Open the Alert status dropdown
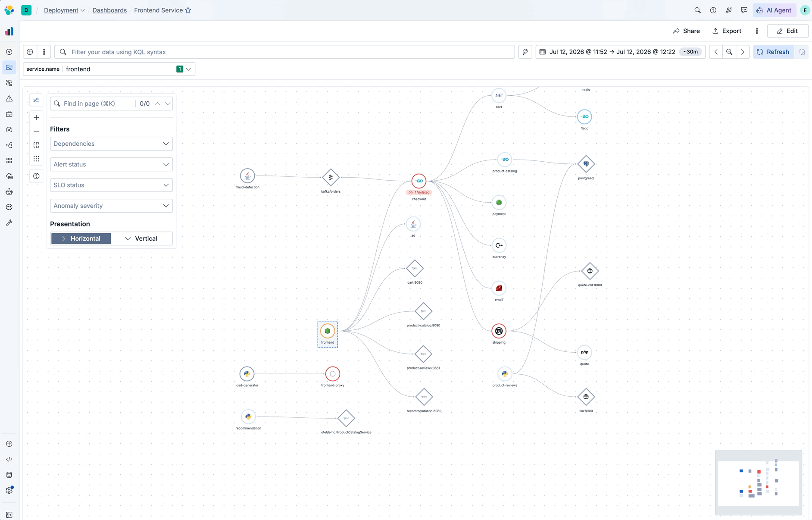 111,164
